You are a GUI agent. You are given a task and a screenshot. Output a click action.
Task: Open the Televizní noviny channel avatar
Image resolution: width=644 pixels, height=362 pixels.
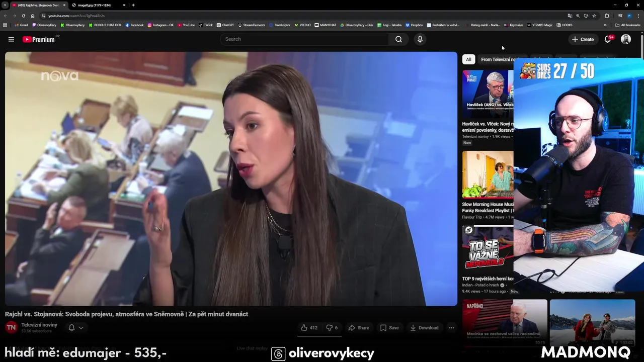tap(11, 328)
